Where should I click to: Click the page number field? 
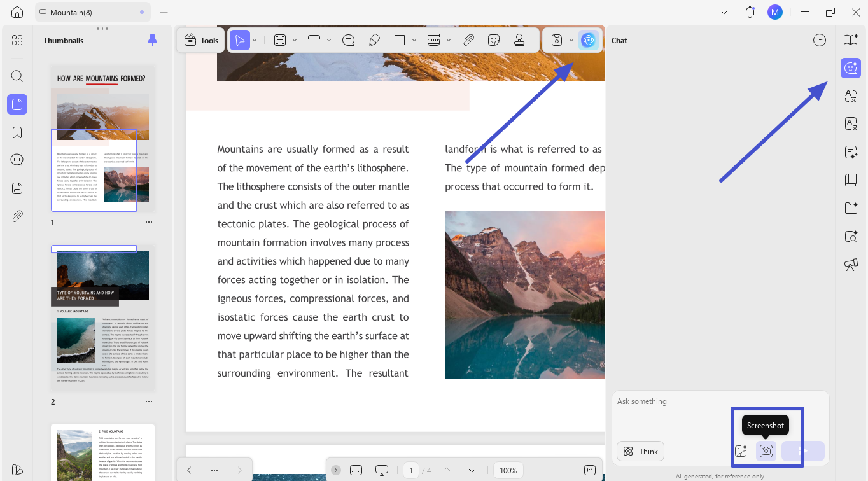click(411, 470)
